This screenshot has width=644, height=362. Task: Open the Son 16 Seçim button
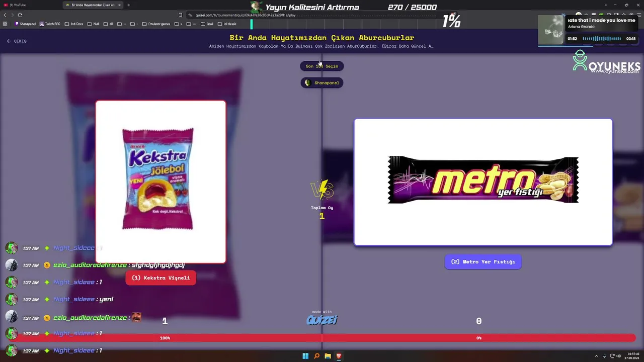click(x=322, y=66)
